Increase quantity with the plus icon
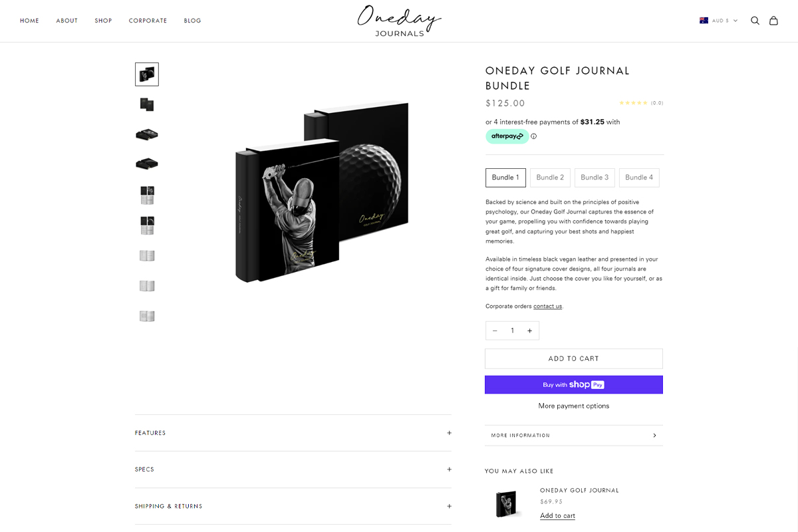 coord(530,331)
